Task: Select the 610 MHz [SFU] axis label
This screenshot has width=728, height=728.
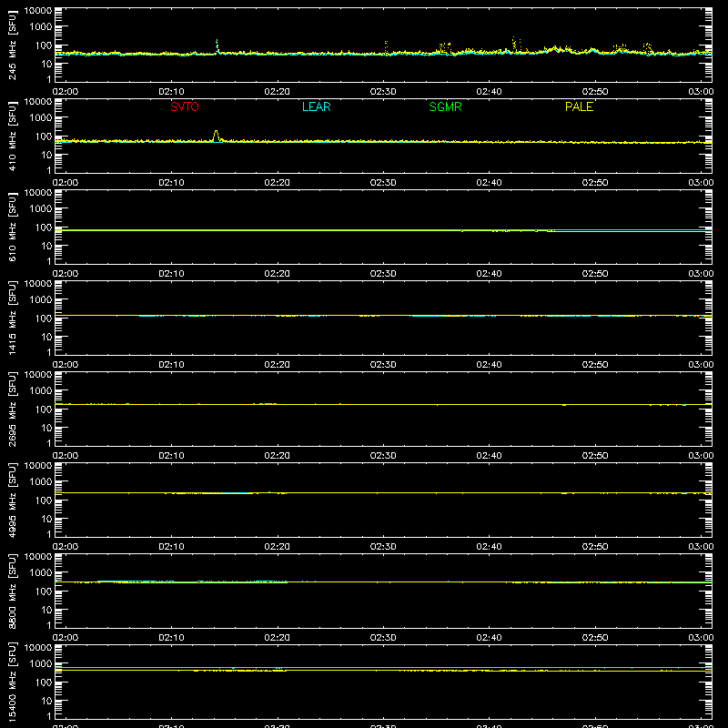Action: click(12, 227)
